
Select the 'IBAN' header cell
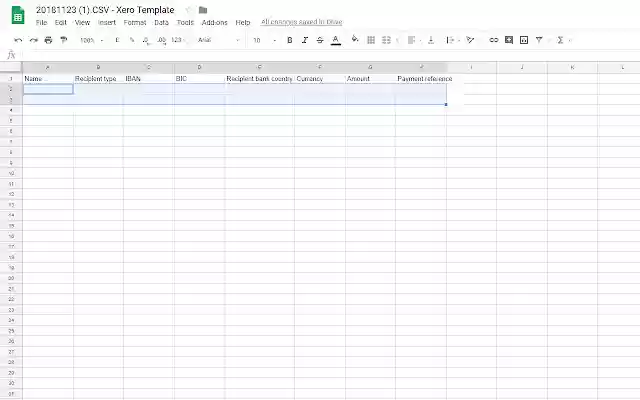pos(149,79)
